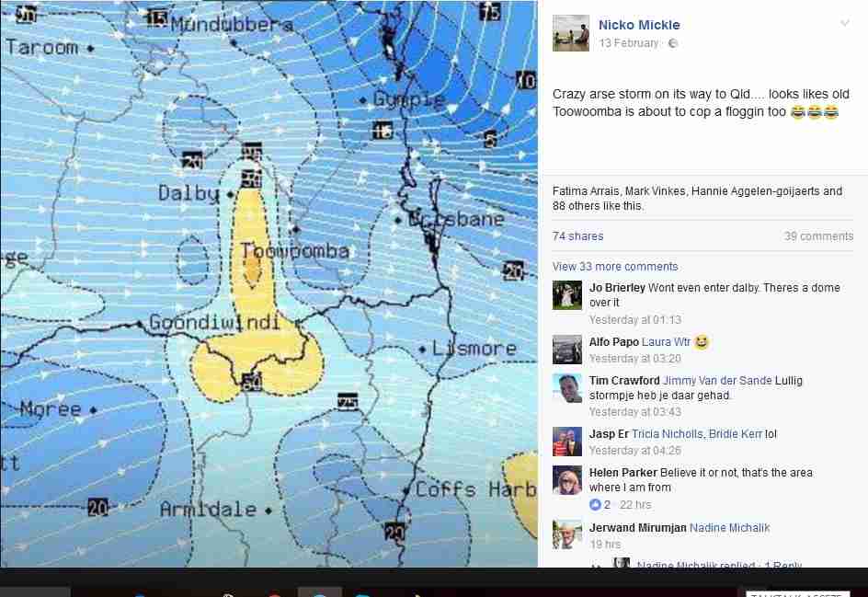Click the like reaction icon on Helen's comment
Image resolution: width=868 pixels, height=597 pixels.
pyautogui.click(x=595, y=504)
